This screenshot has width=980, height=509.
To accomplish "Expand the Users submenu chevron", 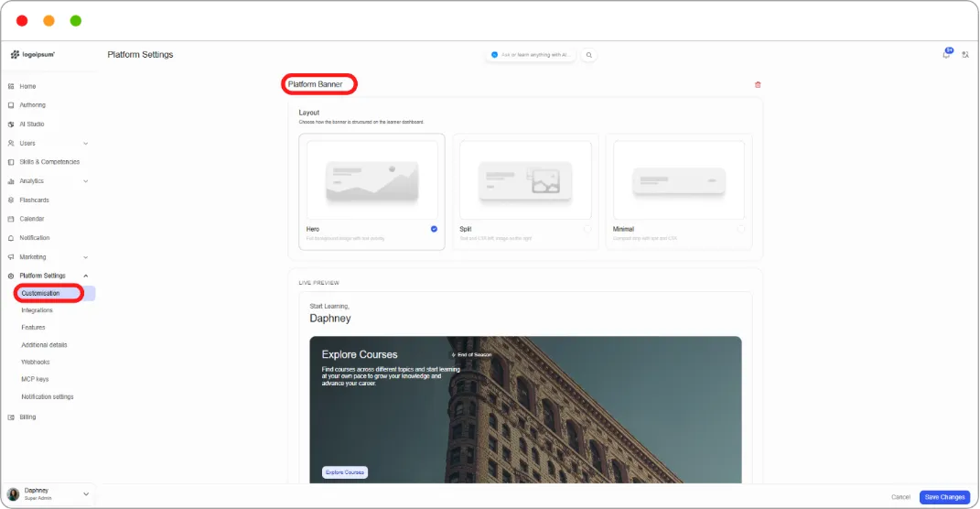I will tap(86, 143).
